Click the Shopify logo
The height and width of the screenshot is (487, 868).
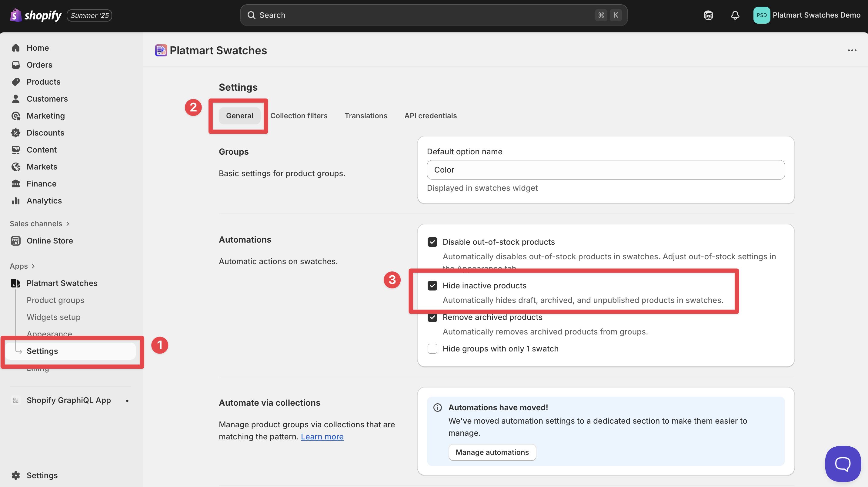(36, 15)
